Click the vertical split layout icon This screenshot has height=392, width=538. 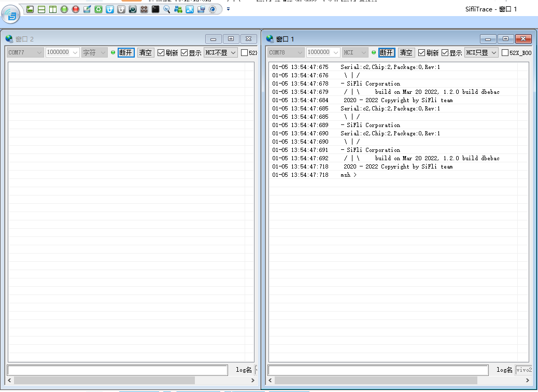53,9
